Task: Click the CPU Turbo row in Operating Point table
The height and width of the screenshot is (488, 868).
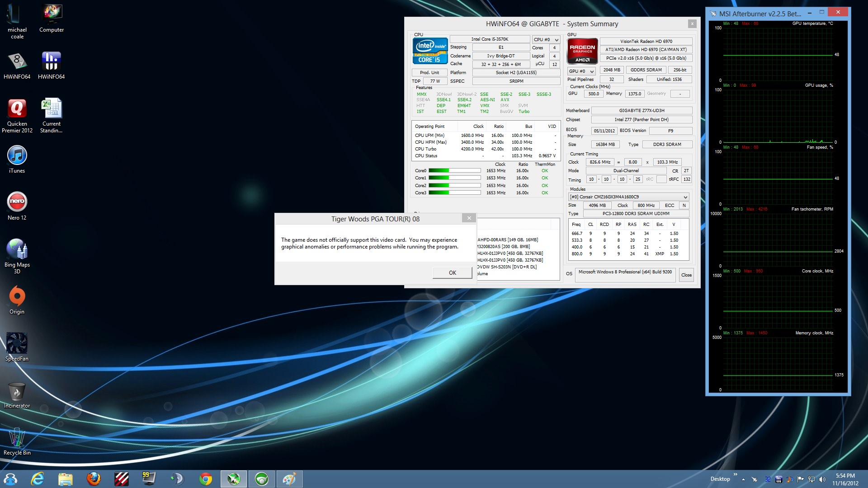Action: [x=486, y=149]
